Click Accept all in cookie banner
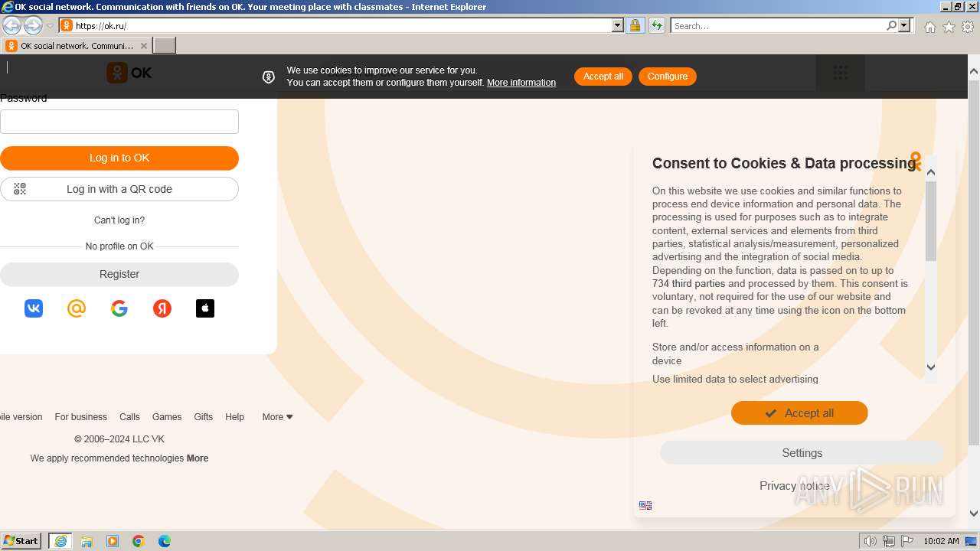Image resolution: width=980 pixels, height=551 pixels. click(603, 77)
